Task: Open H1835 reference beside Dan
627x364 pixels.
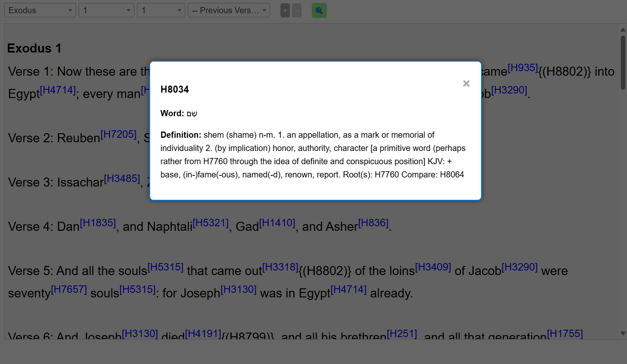Action: tap(98, 223)
